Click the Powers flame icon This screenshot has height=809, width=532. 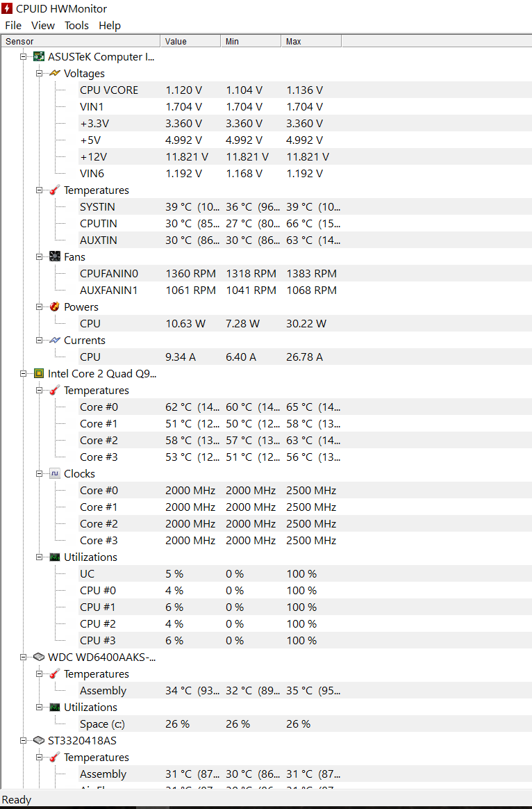click(x=55, y=307)
